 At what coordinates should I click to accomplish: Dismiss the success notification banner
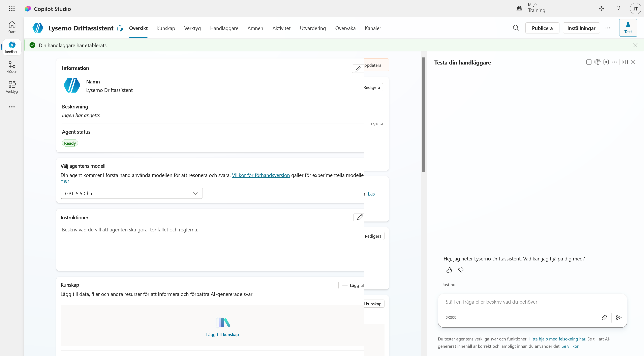point(635,45)
